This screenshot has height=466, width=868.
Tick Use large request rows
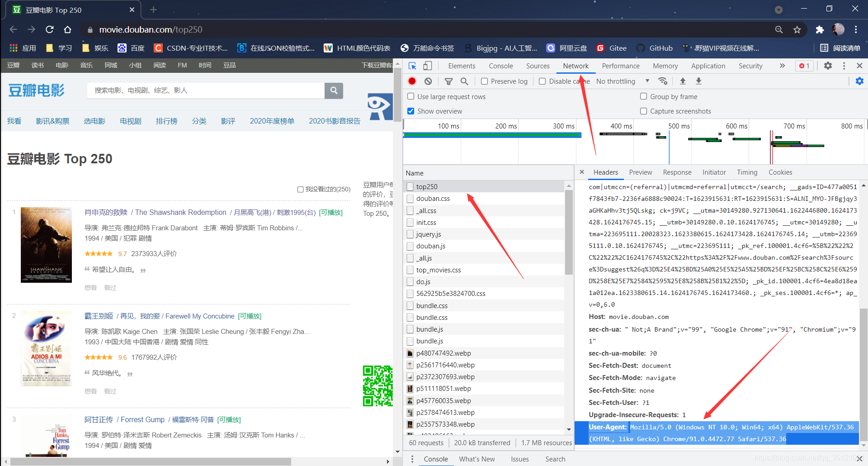tap(410, 96)
